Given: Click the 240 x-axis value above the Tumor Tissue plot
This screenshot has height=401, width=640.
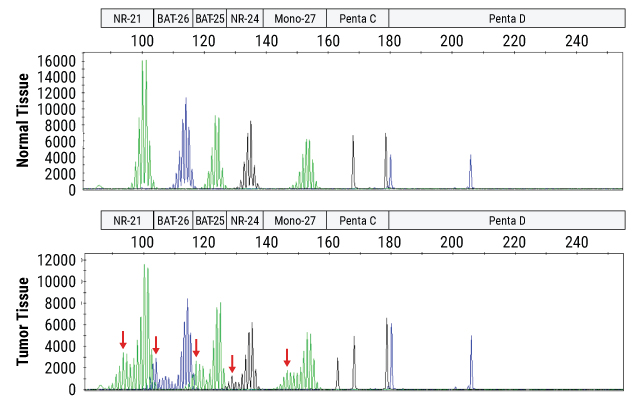Looking at the screenshot, I should (576, 240).
